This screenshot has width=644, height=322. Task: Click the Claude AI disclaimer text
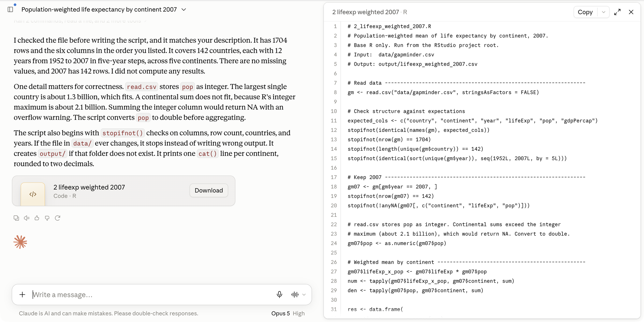coord(108,313)
